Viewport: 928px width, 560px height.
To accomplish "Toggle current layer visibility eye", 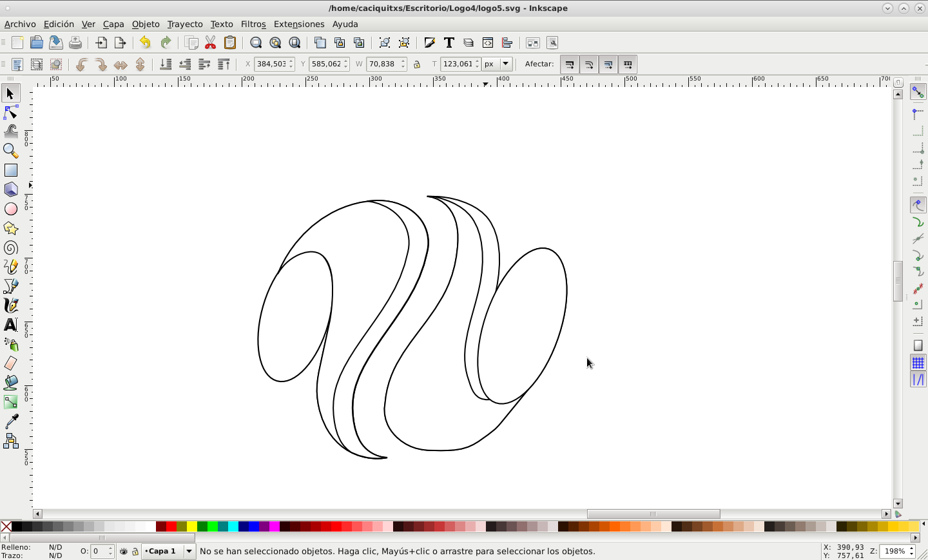I will coord(124,552).
